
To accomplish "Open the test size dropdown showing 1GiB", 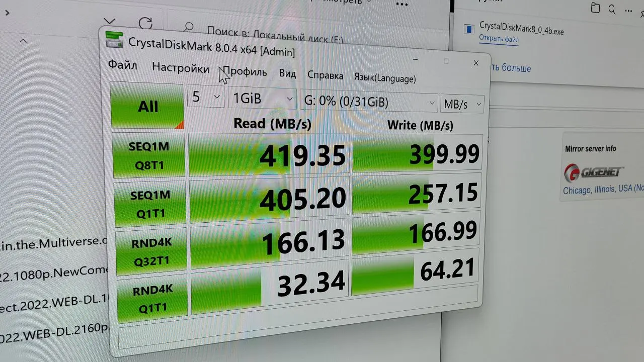I will pyautogui.click(x=262, y=99).
